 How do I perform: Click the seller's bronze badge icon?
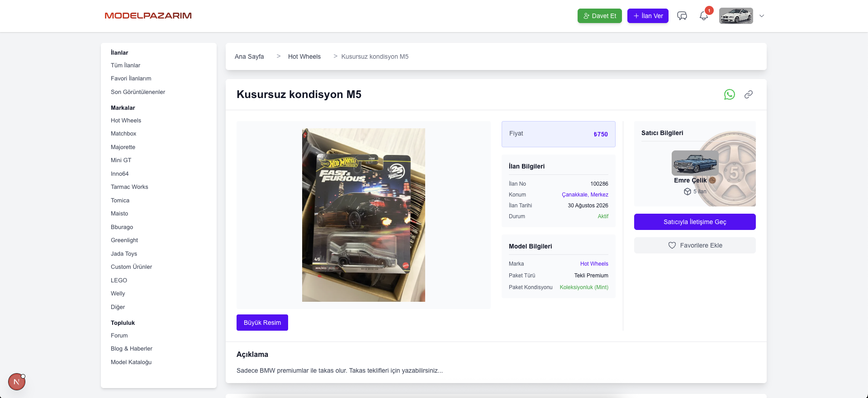[x=712, y=180]
